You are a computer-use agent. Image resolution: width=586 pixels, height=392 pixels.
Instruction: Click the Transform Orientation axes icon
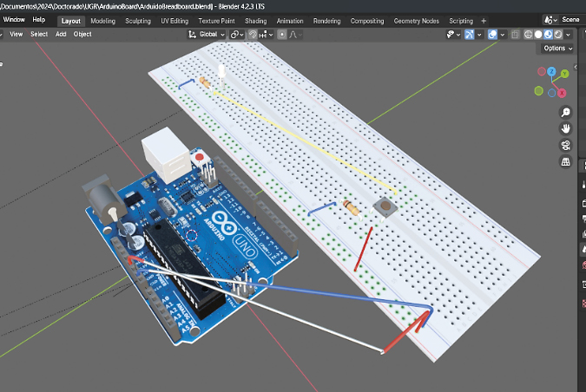(193, 35)
